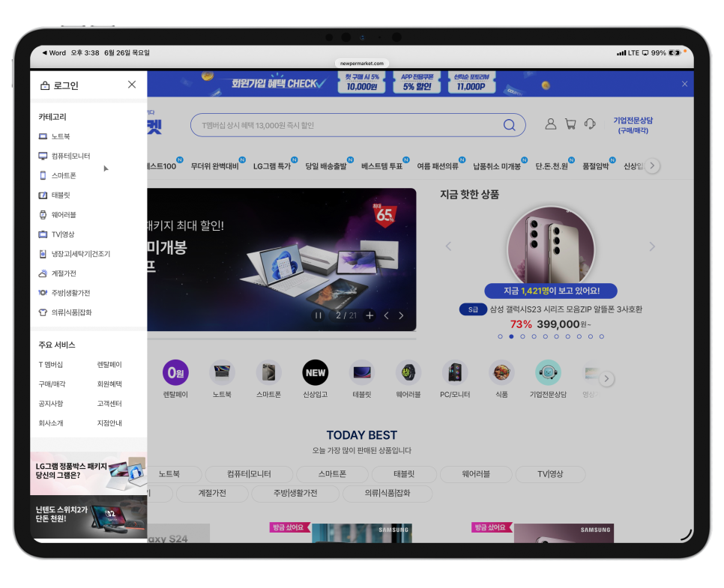Show next hot product with right arrow

(x=652, y=246)
